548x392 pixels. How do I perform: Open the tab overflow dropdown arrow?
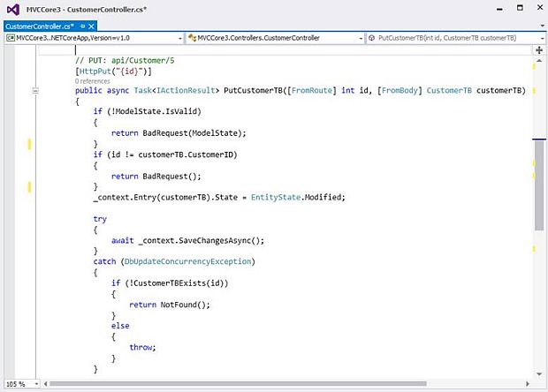coord(543,26)
